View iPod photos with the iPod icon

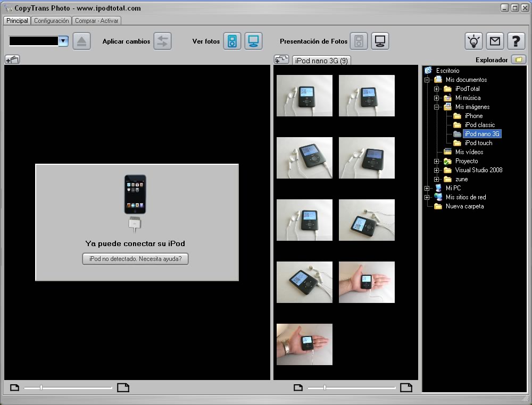point(232,41)
